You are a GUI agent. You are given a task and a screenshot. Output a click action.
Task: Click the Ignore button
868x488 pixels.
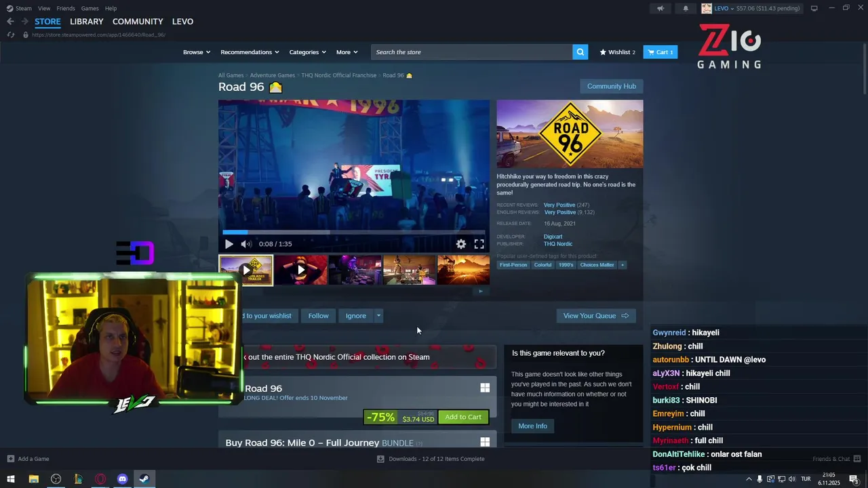[356, 316]
